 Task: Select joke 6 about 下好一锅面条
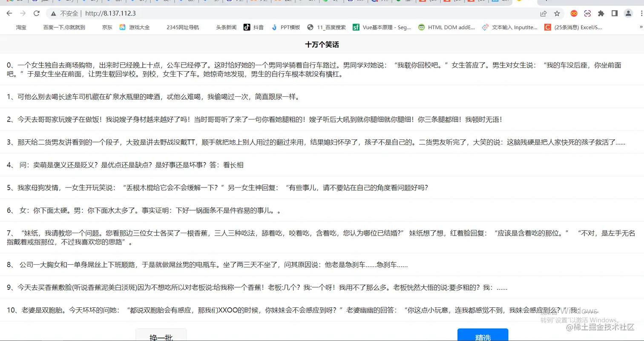click(x=322, y=210)
